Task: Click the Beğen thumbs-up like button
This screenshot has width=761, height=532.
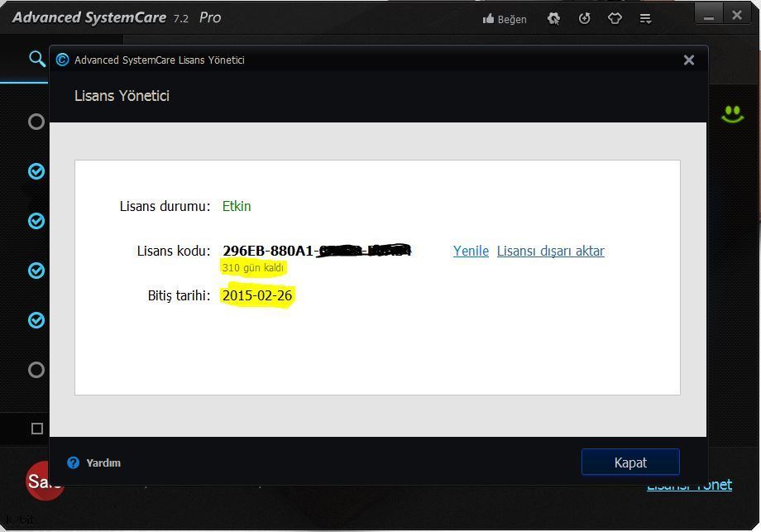Action: pos(505,19)
